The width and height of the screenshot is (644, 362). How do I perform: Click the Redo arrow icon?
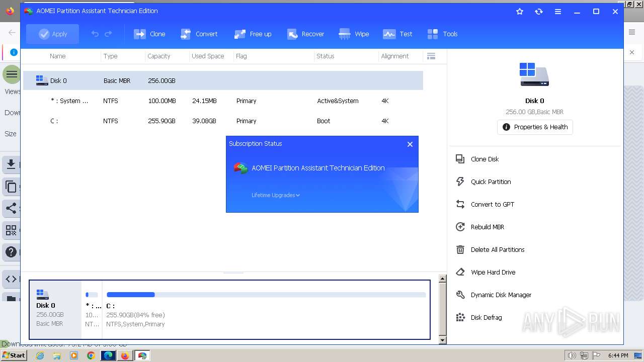pos(108,34)
